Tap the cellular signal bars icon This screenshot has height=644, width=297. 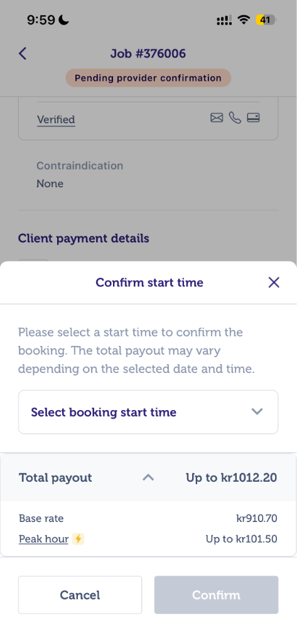pos(224,20)
